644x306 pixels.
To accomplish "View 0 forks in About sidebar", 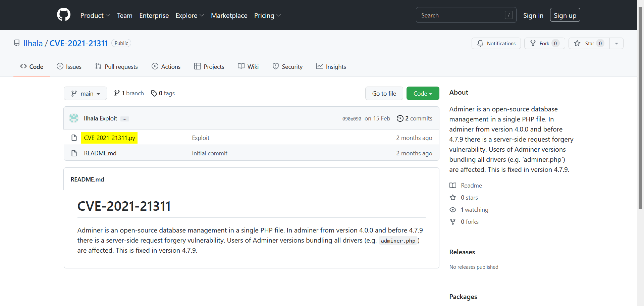I will tap(470, 221).
